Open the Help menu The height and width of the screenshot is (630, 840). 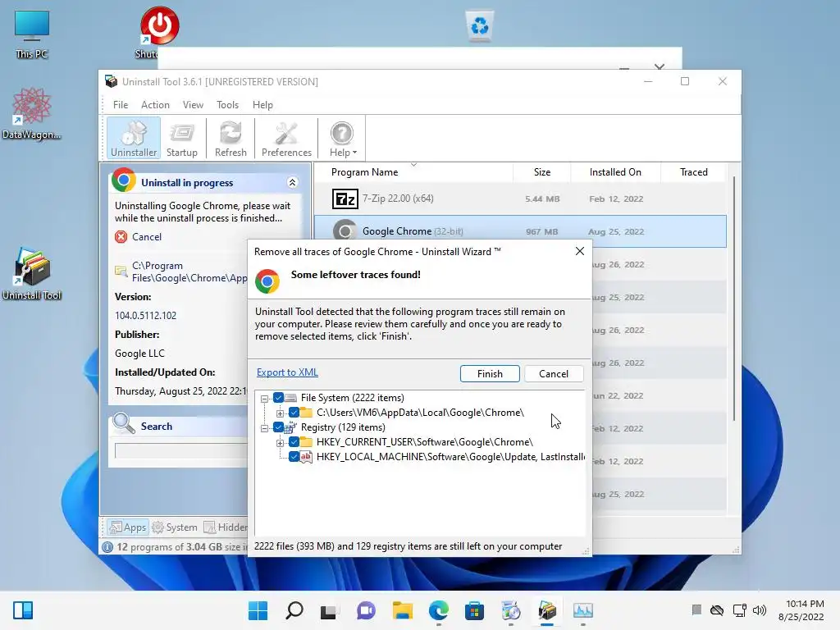click(x=262, y=105)
